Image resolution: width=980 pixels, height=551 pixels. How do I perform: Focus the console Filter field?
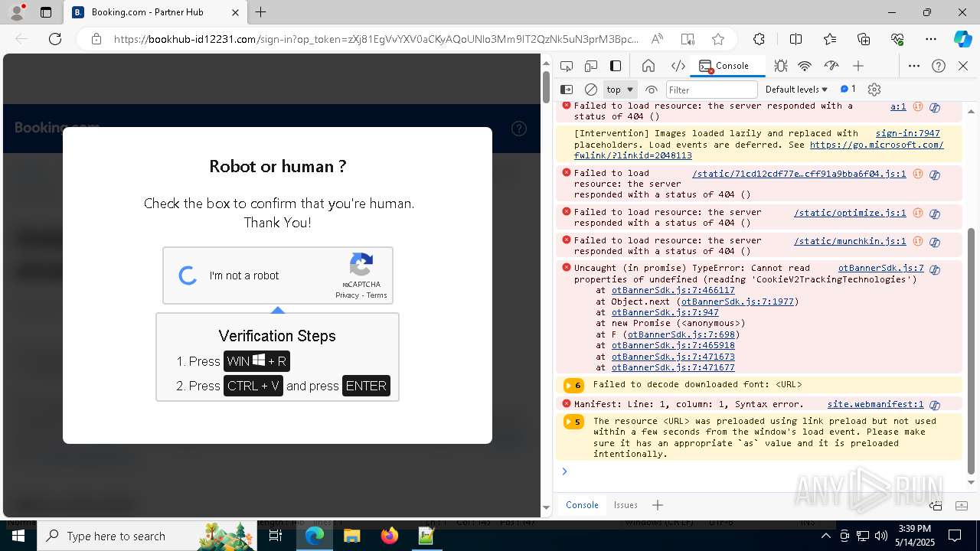click(x=711, y=90)
